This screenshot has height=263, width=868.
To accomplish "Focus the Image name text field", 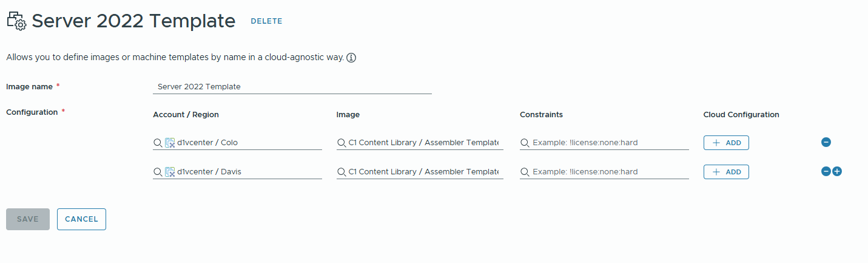I will point(292,87).
